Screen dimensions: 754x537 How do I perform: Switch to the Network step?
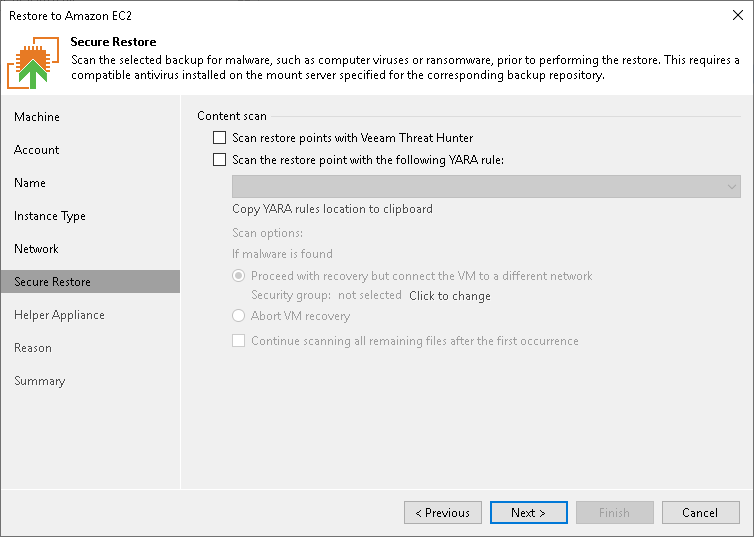tap(36, 249)
